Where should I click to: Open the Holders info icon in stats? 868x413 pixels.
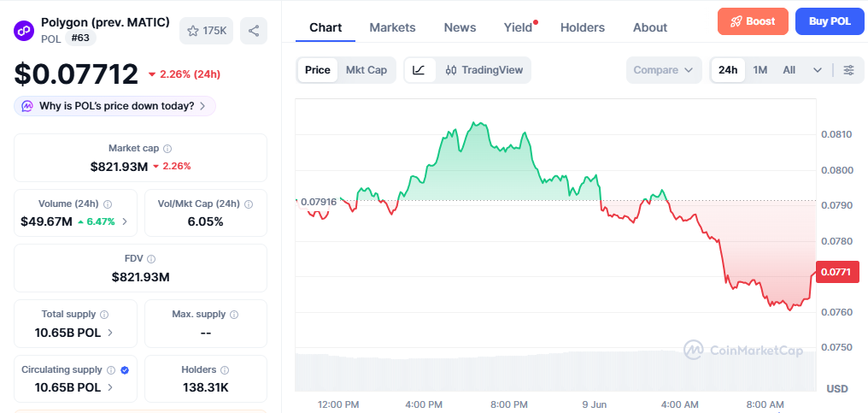point(225,369)
